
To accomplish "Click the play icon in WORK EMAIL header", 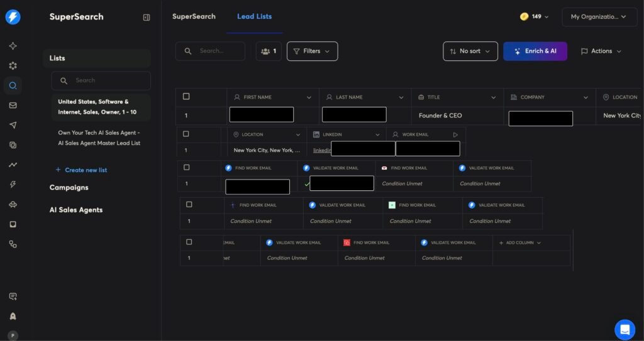I will click(x=455, y=134).
